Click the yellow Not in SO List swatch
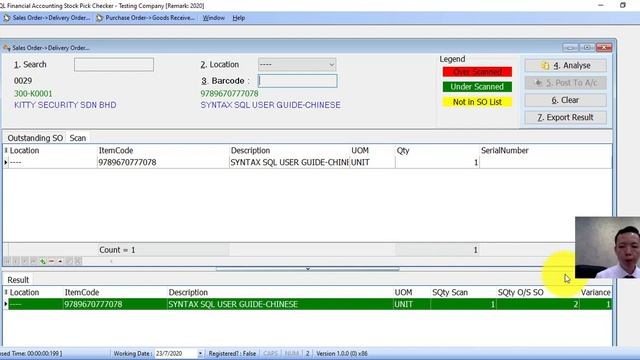 (x=477, y=102)
